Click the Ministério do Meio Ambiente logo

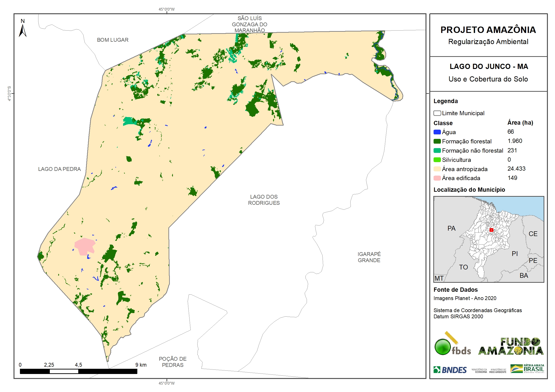pos(498,371)
